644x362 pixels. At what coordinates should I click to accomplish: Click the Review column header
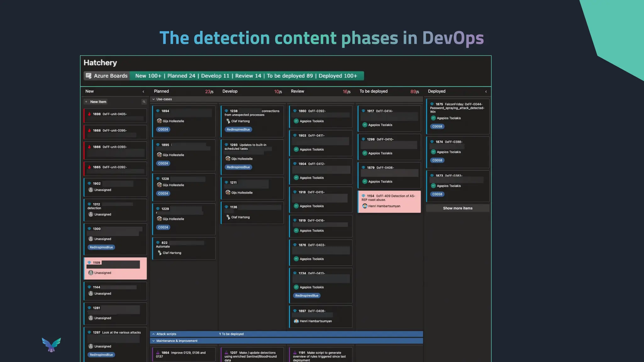coord(297,91)
